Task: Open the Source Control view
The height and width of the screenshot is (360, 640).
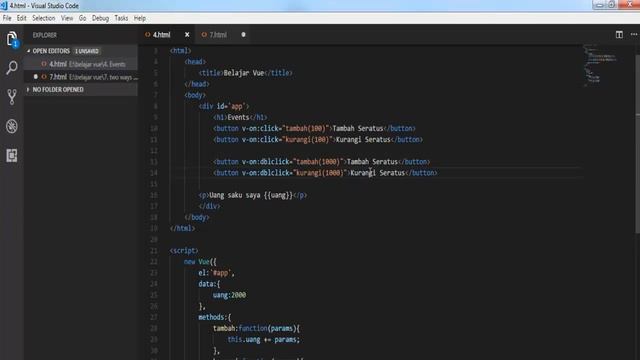Action: click(x=12, y=97)
